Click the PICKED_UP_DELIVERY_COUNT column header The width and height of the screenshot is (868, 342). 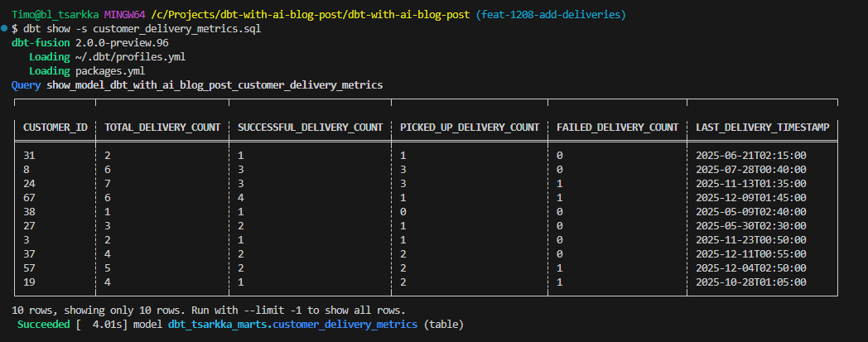point(470,128)
